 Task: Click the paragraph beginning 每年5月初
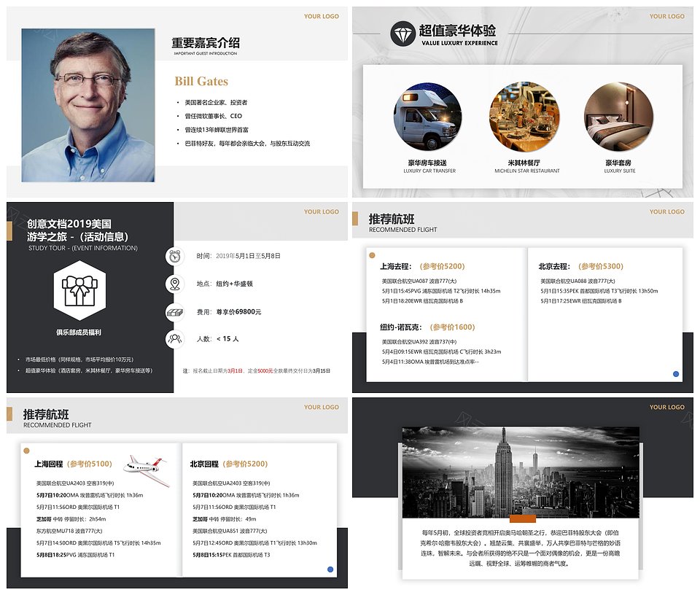tap(521, 548)
